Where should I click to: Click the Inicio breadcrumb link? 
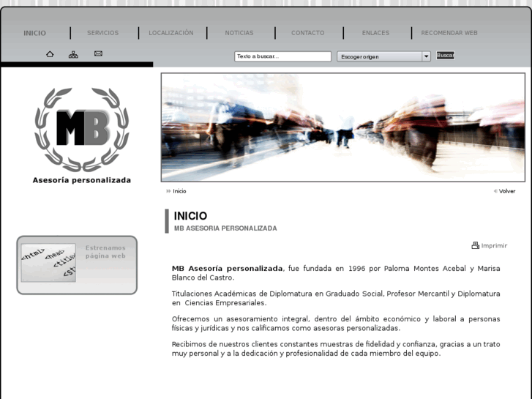point(179,191)
